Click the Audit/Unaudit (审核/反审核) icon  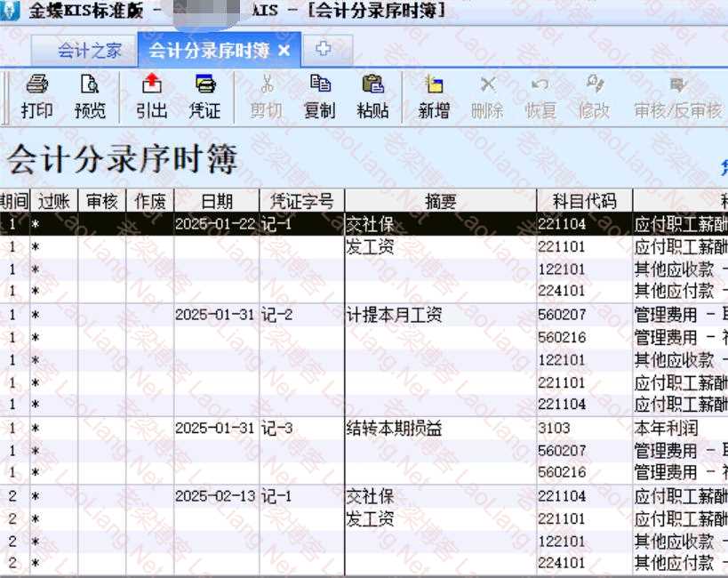(677, 97)
